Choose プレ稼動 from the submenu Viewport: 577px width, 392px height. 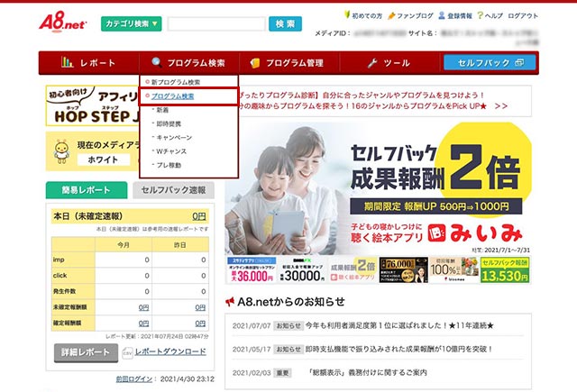(169, 166)
